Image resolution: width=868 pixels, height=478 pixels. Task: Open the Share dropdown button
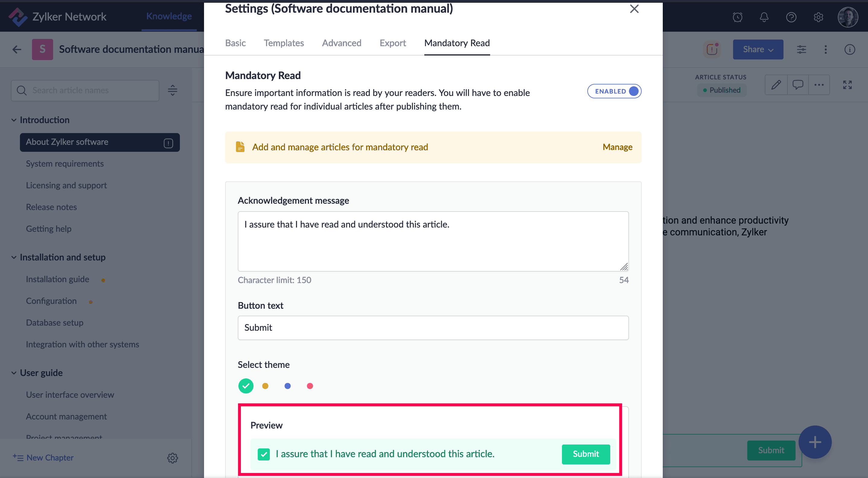(758, 49)
